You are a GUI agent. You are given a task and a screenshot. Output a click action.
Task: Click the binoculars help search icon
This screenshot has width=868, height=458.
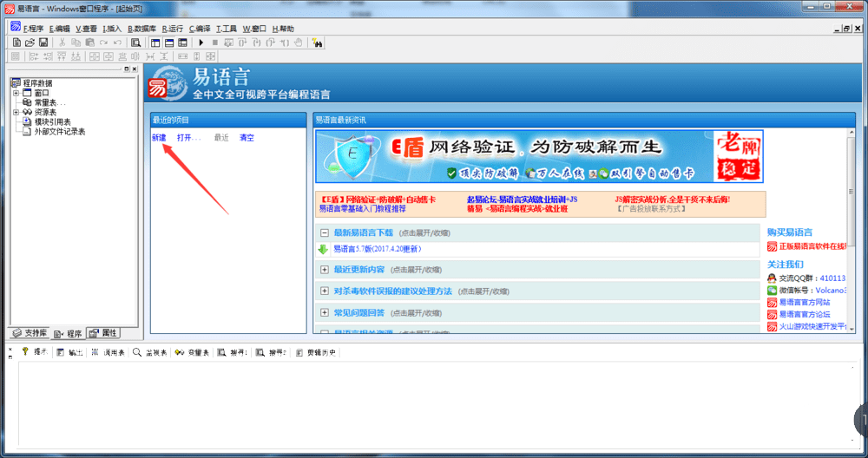[x=317, y=43]
